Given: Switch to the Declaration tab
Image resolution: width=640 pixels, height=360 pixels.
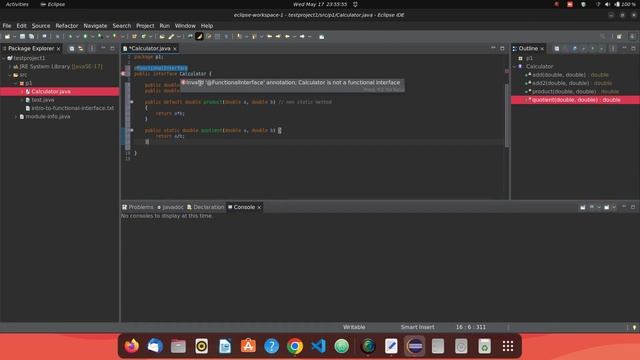Looking at the screenshot, I should (206, 207).
